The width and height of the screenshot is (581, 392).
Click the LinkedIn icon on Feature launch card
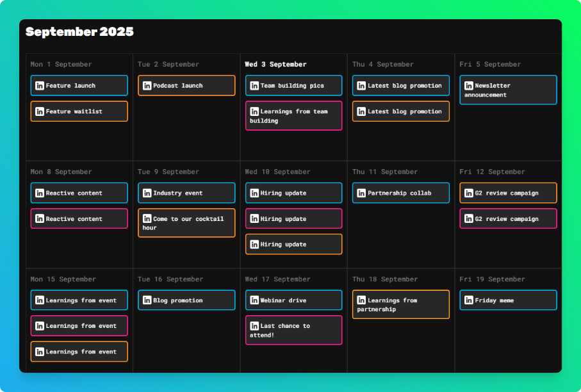[x=39, y=85]
